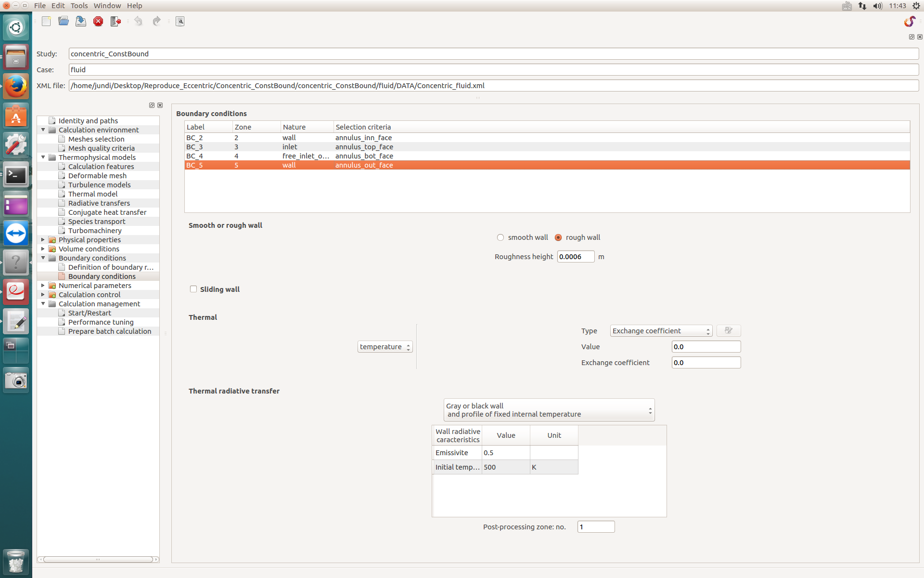Launch Firefox from the dock
This screenshot has width=924, height=578.
16,87
